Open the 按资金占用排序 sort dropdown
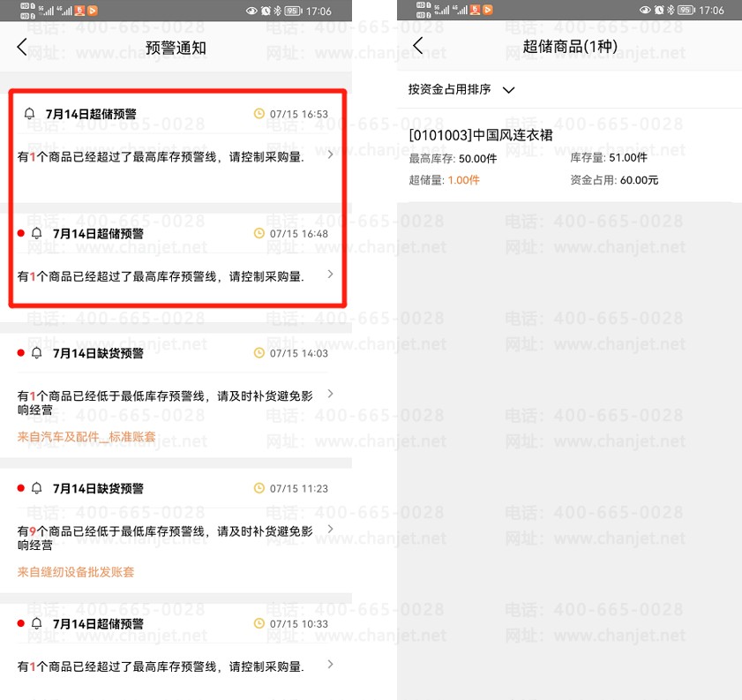 461,89
